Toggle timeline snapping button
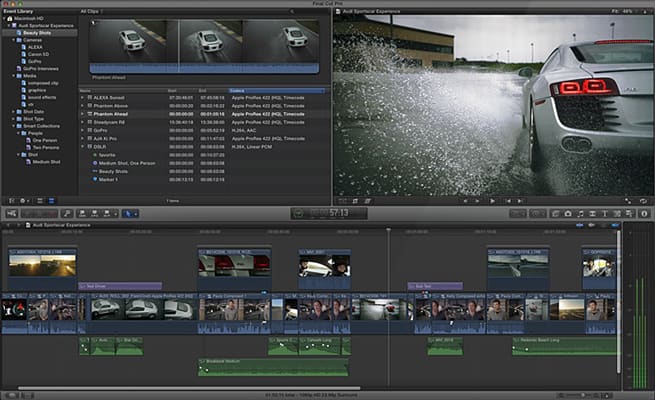This screenshot has height=400, width=655. [x=615, y=225]
